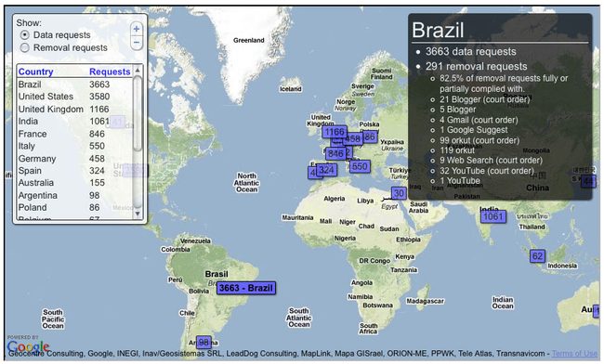Image resolution: width=604 pixels, height=364 pixels.
Task: Select the 62 marker near Indonesia
Action: [537, 256]
